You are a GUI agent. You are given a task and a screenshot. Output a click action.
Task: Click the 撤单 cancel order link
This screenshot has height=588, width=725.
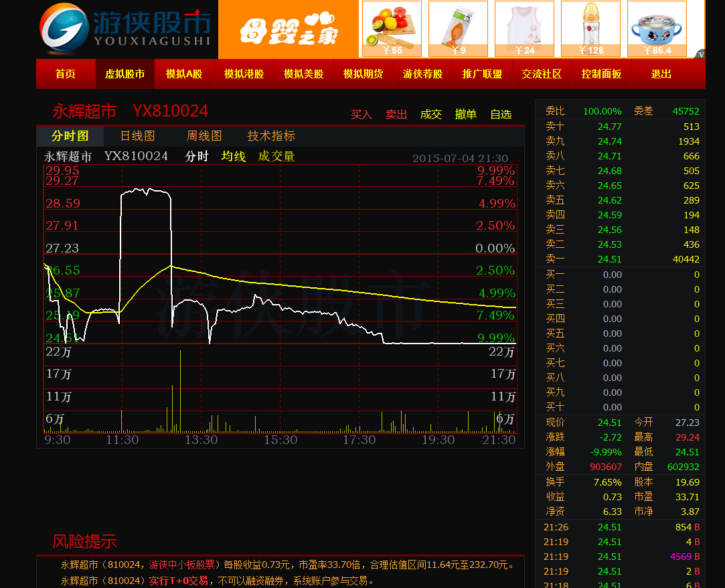coord(466,115)
